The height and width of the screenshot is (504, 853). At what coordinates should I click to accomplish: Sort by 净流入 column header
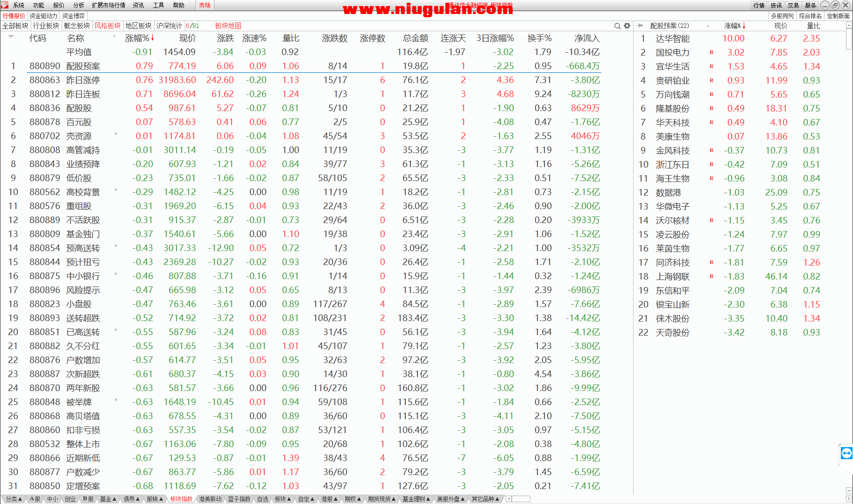(587, 38)
